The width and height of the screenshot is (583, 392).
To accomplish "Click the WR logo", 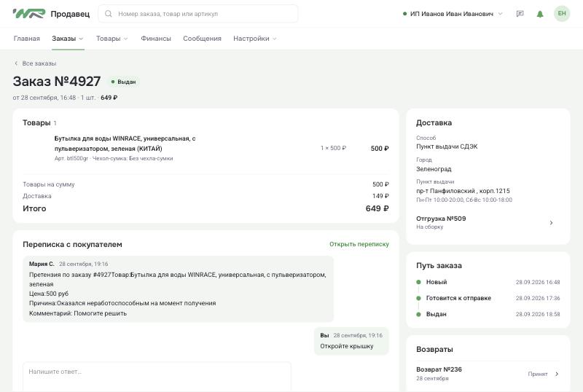I will click(x=29, y=14).
